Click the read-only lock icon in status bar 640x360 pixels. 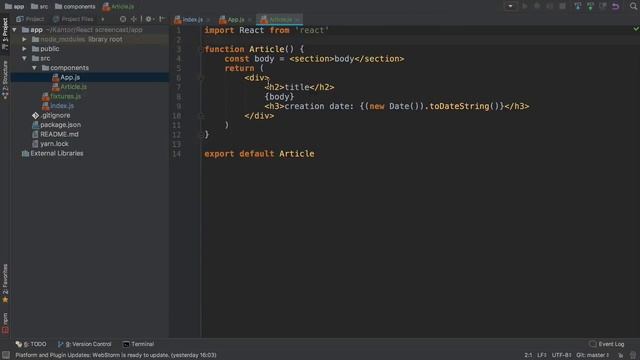tap(620, 355)
